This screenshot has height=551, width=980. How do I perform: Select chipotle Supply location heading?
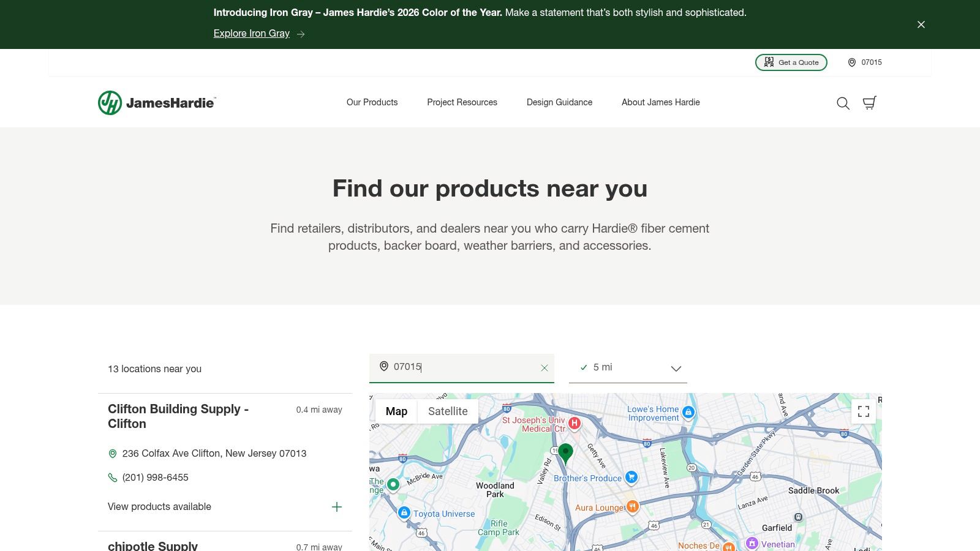pyautogui.click(x=153, y=545)
